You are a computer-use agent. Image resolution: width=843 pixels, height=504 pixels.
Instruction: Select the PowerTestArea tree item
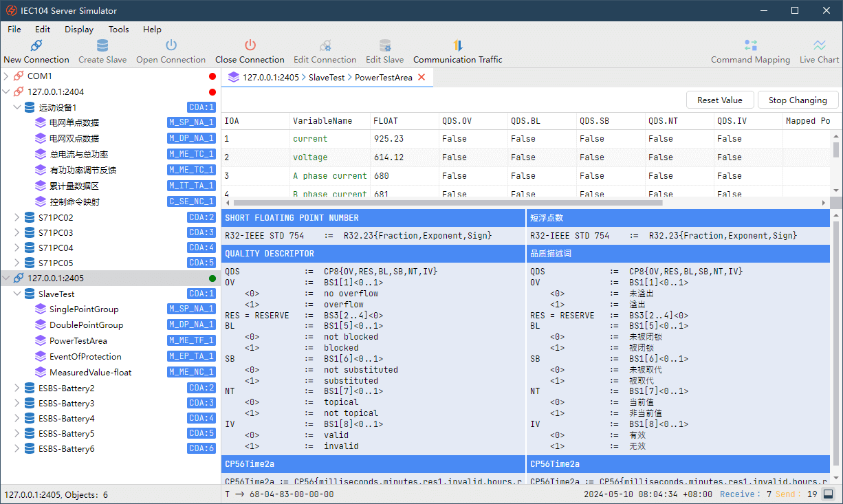tap(78, 341)
